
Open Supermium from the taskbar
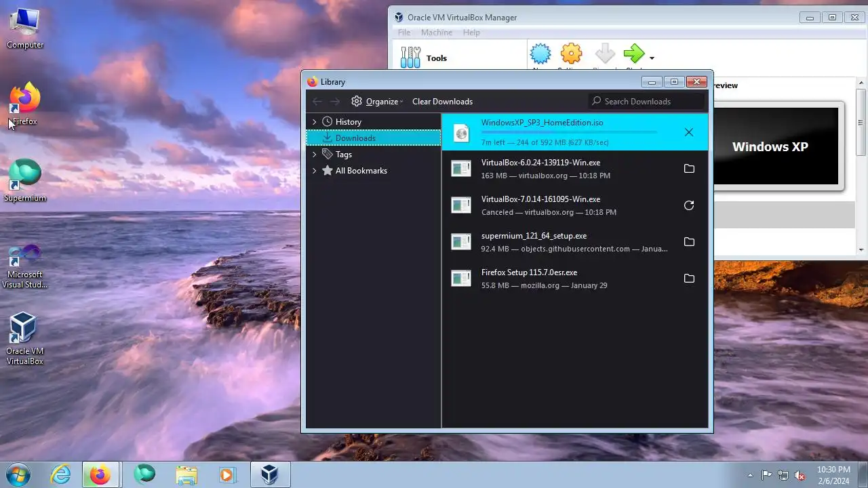pos(144,474)
